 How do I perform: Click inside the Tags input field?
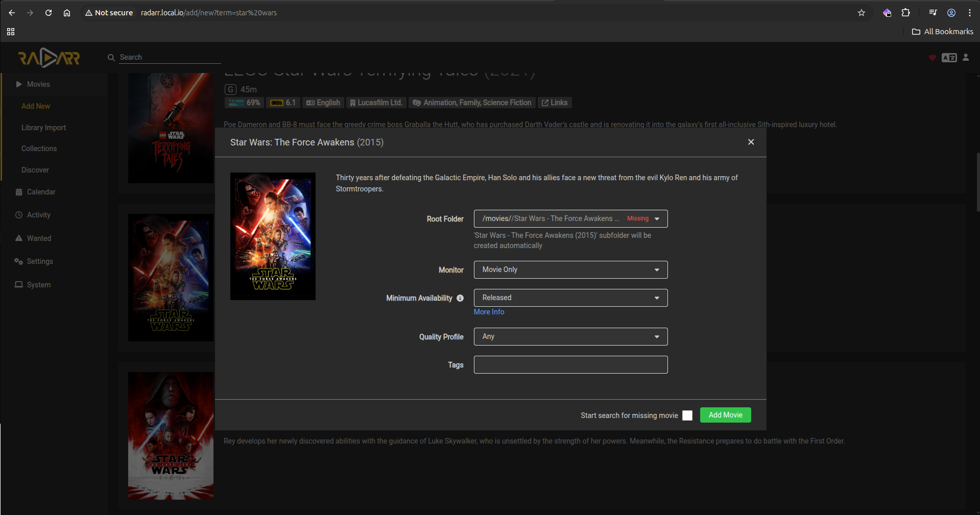coord(570,364)
